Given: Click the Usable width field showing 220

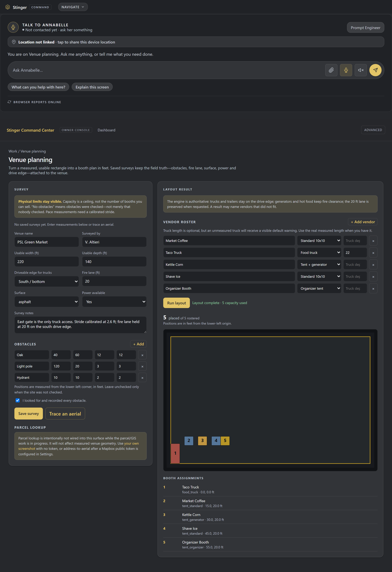Looking at the screenshot, I should click(x=47, y=262).
